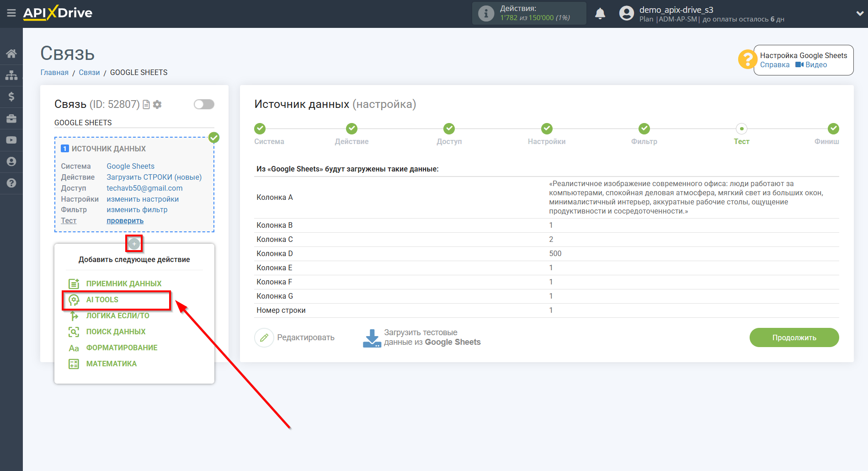Open connections sitemap icon in sidebar
Image resolution: width=868 pixels, height=471 pixels.
[11, 75]
